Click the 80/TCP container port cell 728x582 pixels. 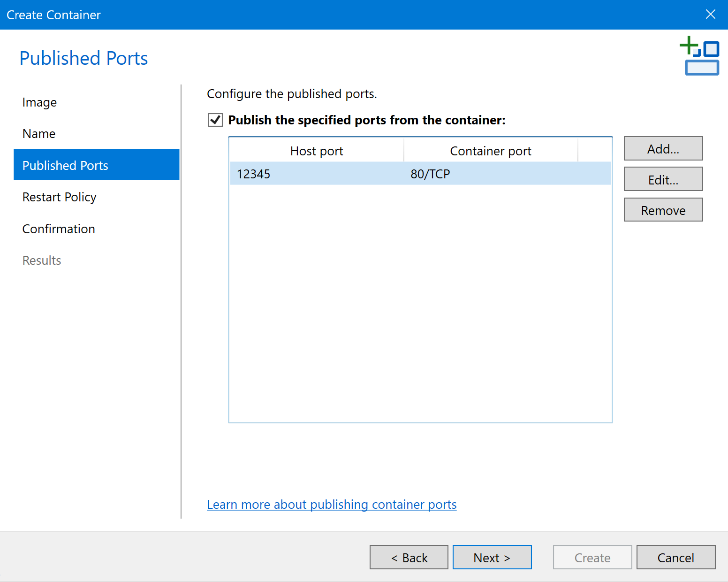[x=430, y=174]
